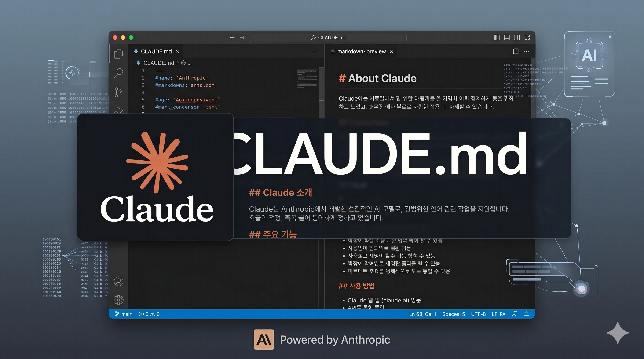The image size is (644, 359).
Task: Click code line "#markdowns: anto.com"
Action: point(185,85)
